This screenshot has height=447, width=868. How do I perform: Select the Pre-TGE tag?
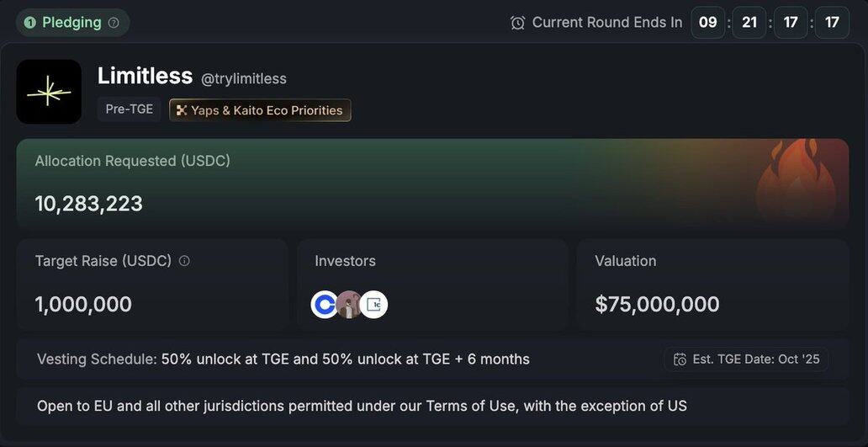(x=129, y=109)
